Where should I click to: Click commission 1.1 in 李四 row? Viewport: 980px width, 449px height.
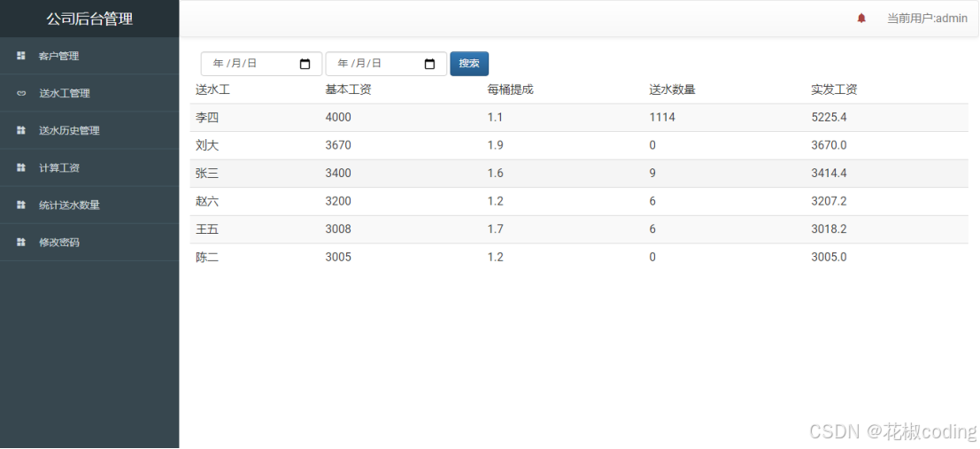pyautogui.click(x=495, y=118)
